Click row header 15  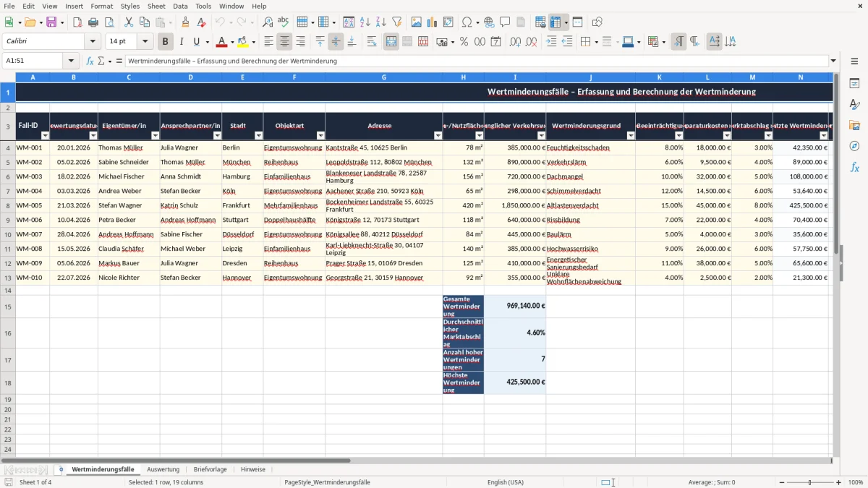pyautogui.click(x=8, y=307)
